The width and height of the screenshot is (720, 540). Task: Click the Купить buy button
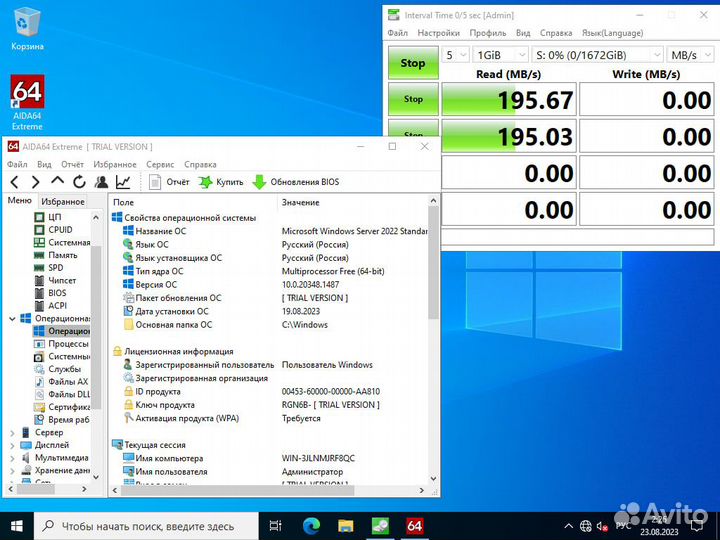click(221, 182)
